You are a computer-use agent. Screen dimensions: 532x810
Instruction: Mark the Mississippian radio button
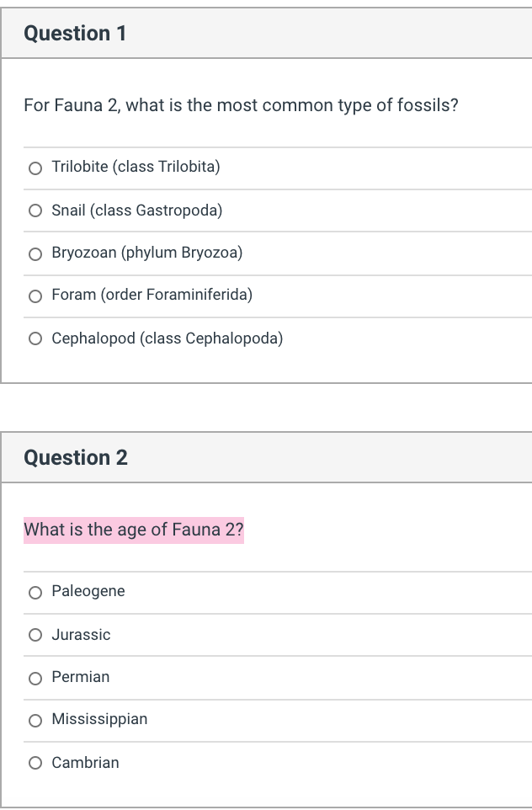click(35, 720)
